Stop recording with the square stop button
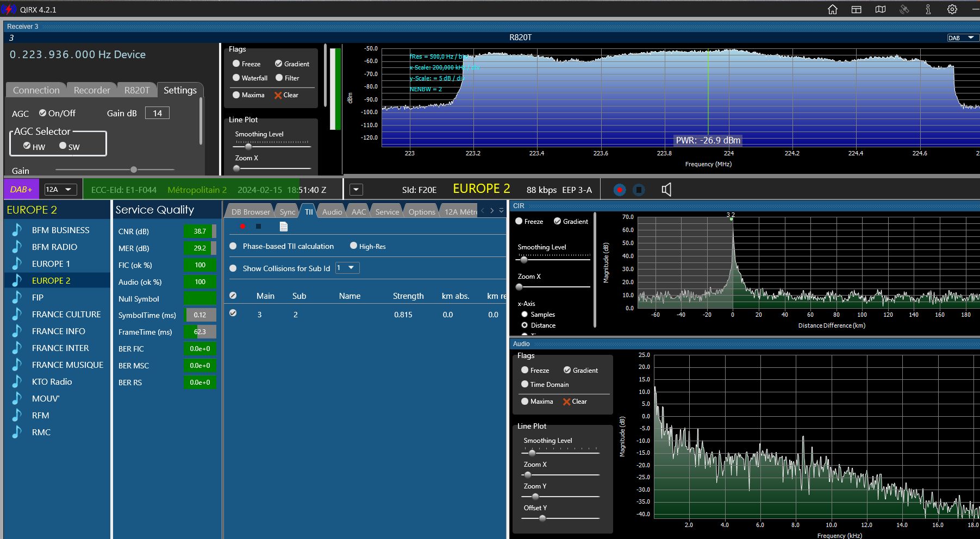The width and height of the screenshot is (980, 539). coord(639,190)
